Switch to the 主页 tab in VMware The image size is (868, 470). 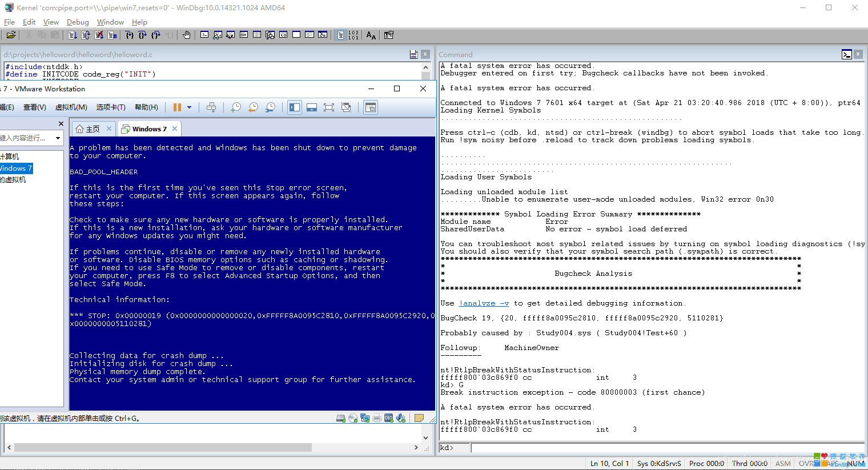pos(88,129)
